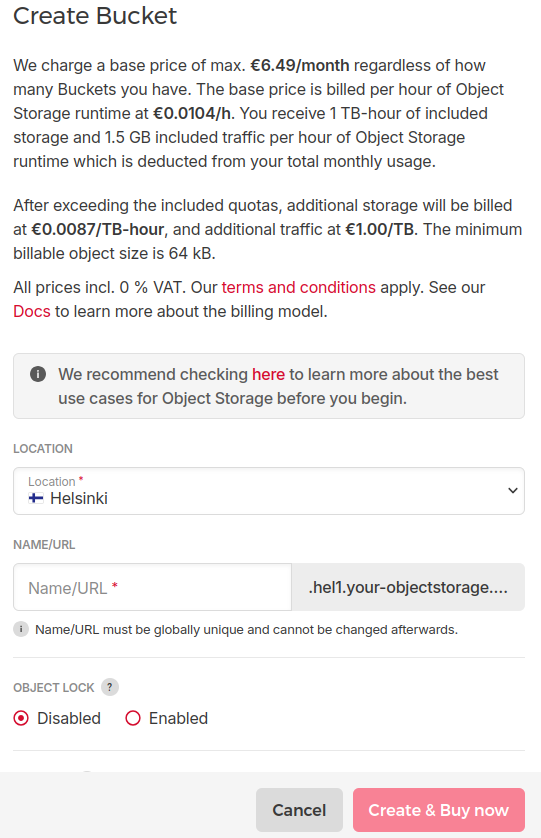Image resolution: width=541 pixels, height=838 pixels.
Task: Open the terms and conditions link
Action: point(298,288)
